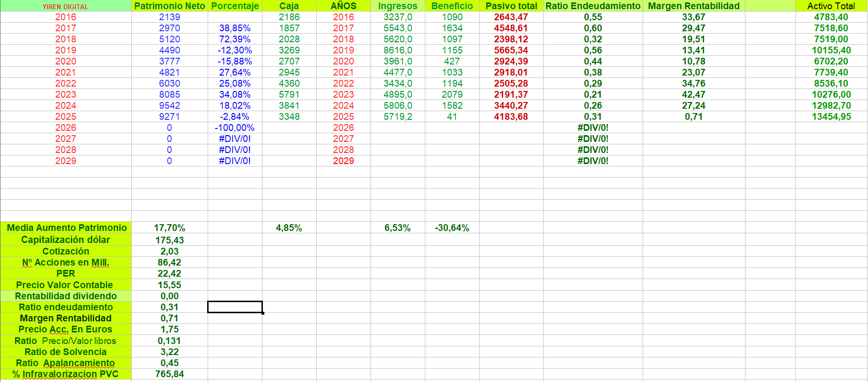Select Beneficio value 41
This screenshot has height=382, width=868.
point(452,117)
